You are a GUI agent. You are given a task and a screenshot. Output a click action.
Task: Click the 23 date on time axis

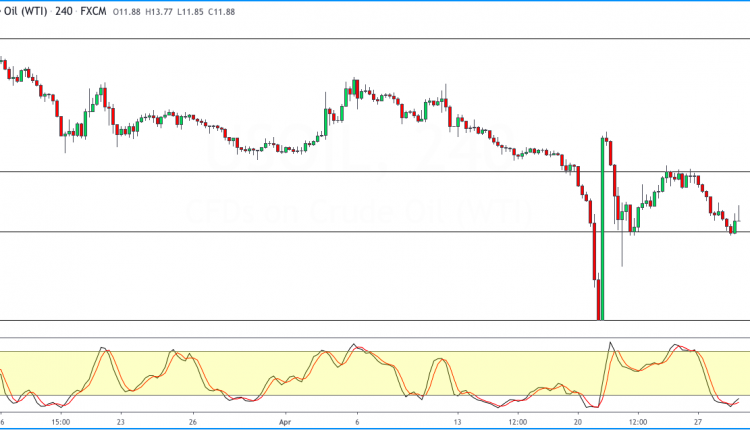click(121, 422)
